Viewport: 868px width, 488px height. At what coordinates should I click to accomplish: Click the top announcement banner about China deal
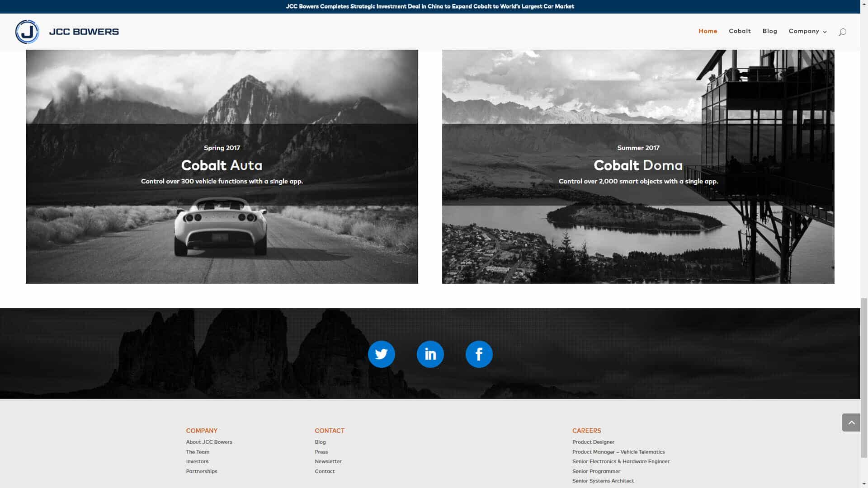pyautogui.click(x=430, y=6)
